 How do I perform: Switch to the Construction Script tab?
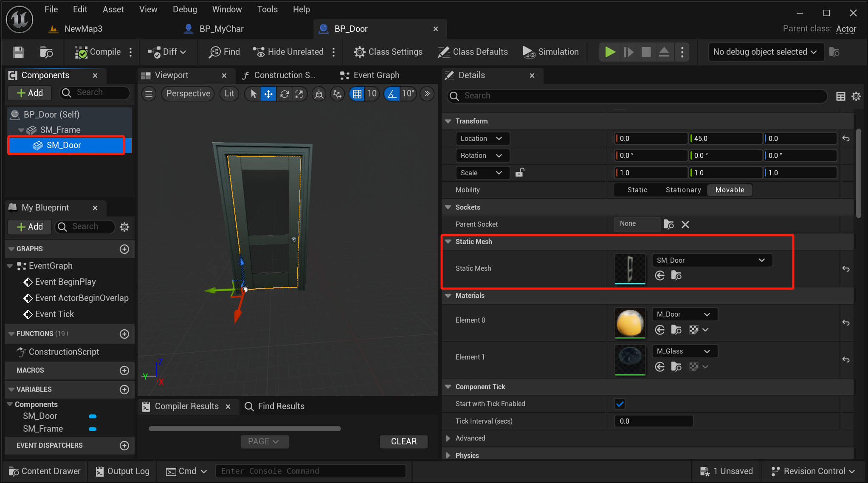click(x=279, y=76)
